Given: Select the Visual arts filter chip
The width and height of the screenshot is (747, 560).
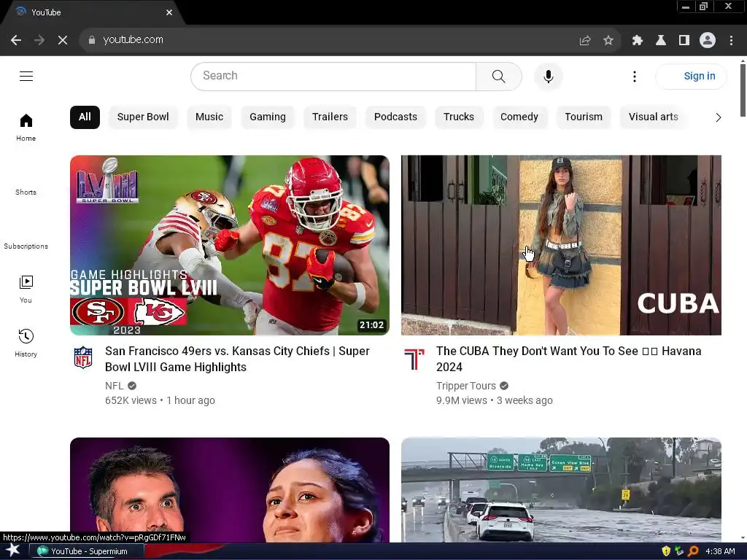Looking at the screenshot, I should (653, 117).
